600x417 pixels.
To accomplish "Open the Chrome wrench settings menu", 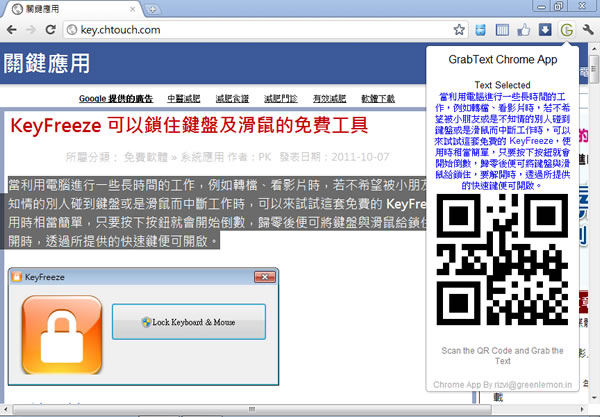I will click(x=588, y=30).
